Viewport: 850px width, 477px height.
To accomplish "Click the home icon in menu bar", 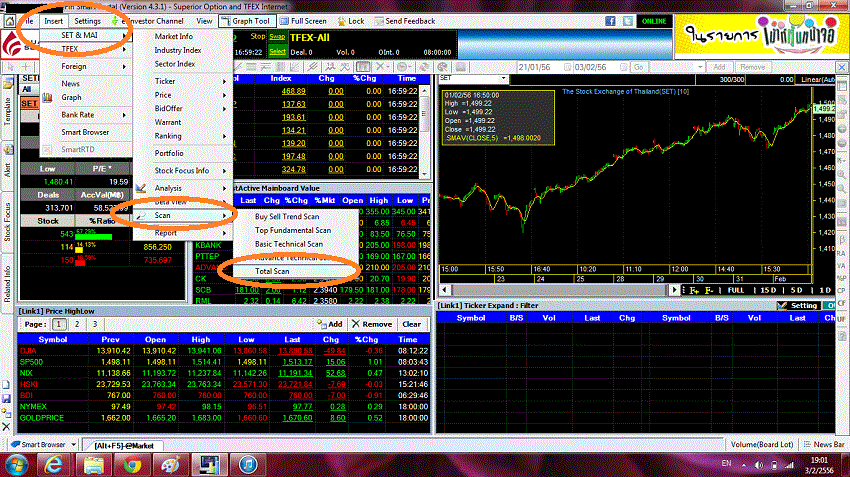I will point(9,21).
